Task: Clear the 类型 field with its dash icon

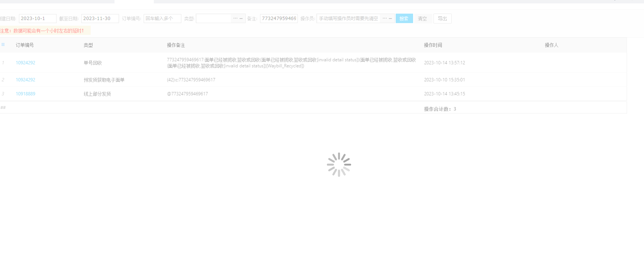Action: tap(241, 18)
